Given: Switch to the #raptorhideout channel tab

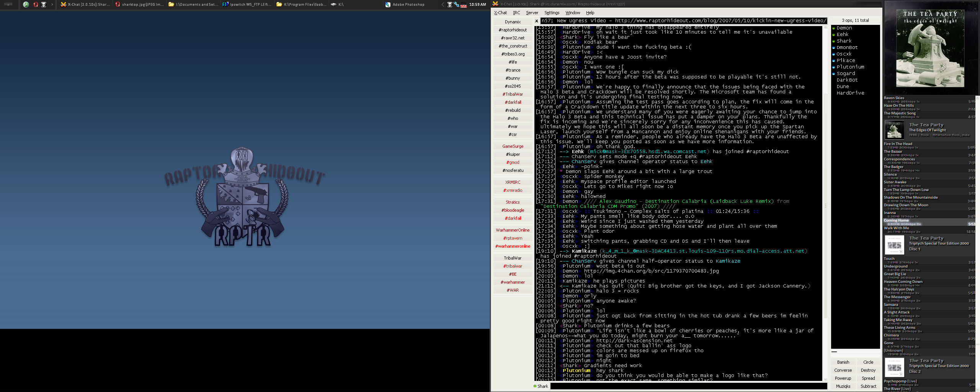Looking at the screenshot, I should (513, 30).
